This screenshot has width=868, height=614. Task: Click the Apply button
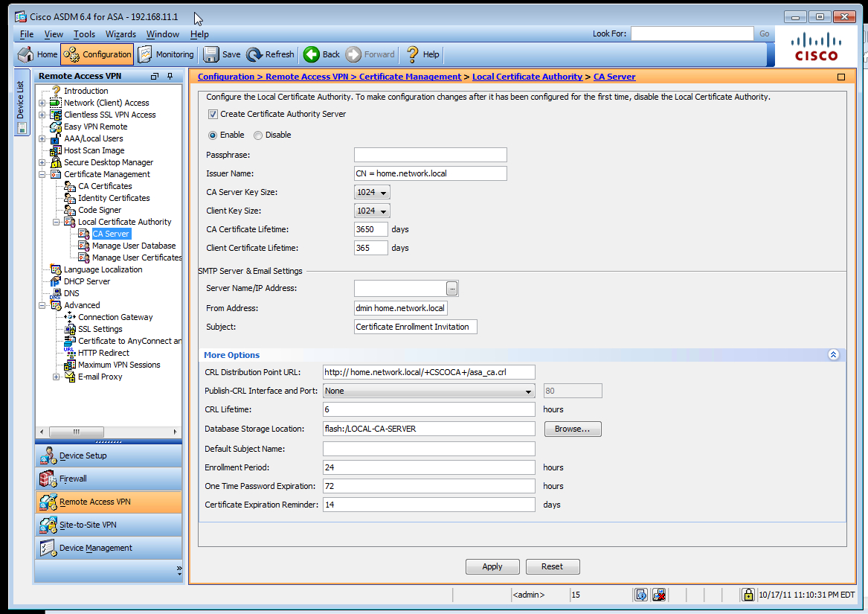coord(492,566)
